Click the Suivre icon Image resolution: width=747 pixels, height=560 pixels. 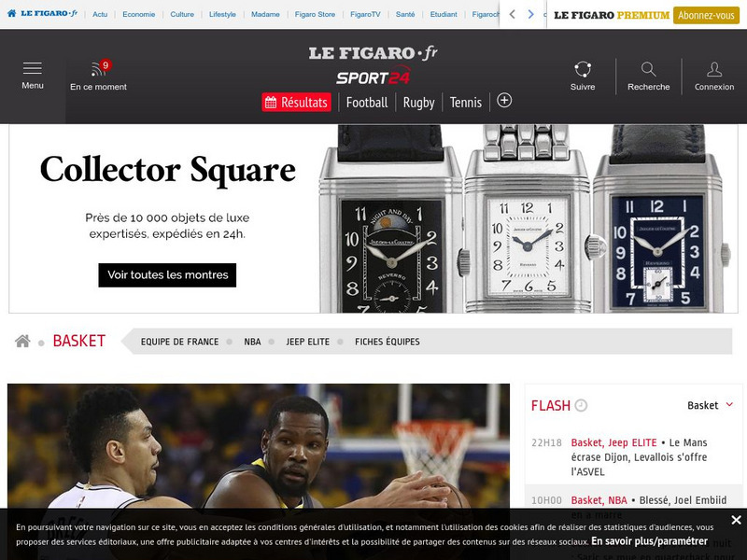tap(583, 69)
